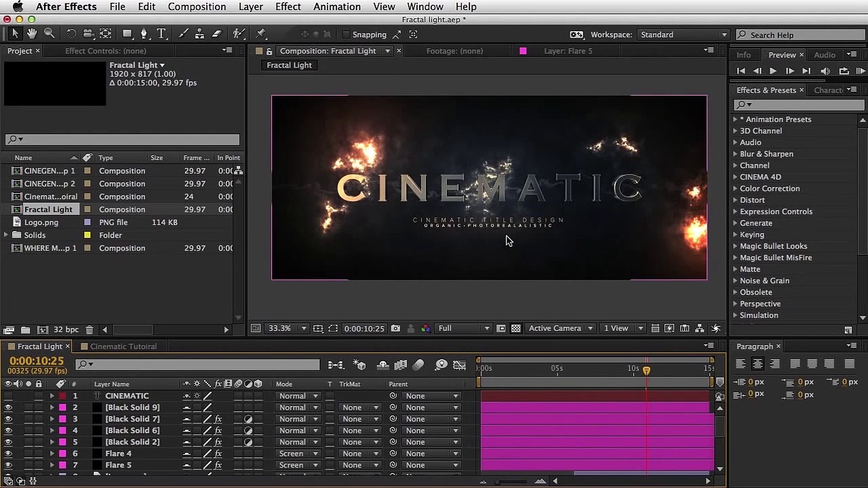Hide the Black Solid 6 layer
This screenshot has height=488, width=868.
[x=8, y=430]
